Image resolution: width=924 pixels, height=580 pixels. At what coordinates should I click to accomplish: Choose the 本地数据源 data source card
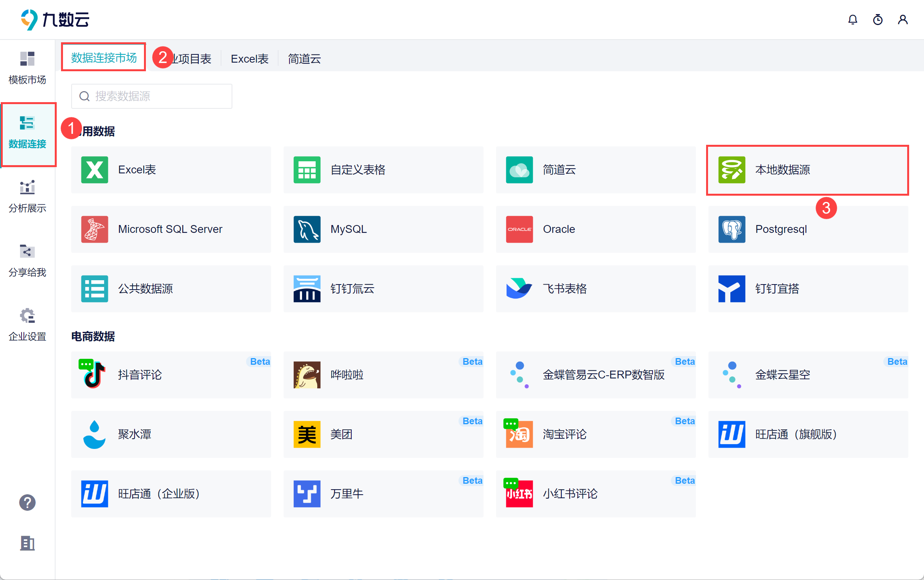pos(807,170)
